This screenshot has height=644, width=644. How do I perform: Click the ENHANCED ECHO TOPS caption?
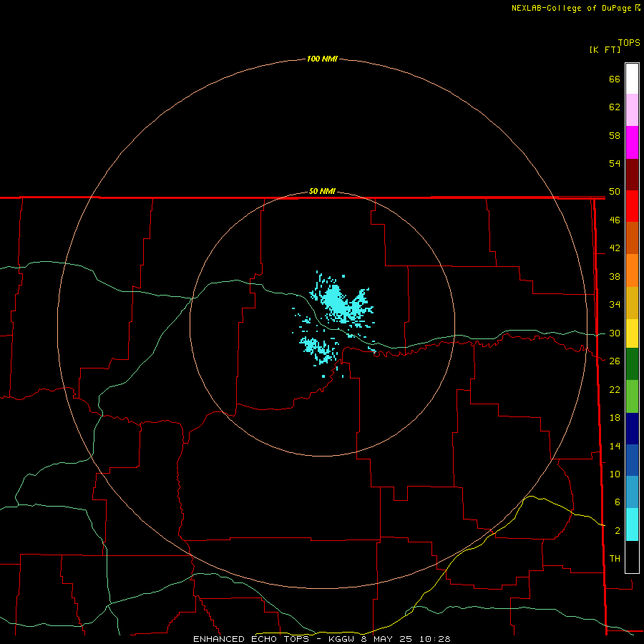click(251, 639)
